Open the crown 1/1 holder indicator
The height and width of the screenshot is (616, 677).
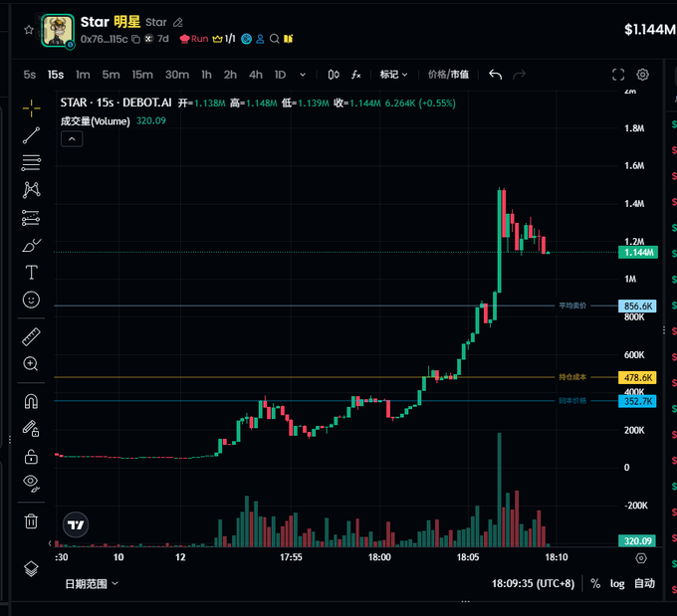pos(224,39)
